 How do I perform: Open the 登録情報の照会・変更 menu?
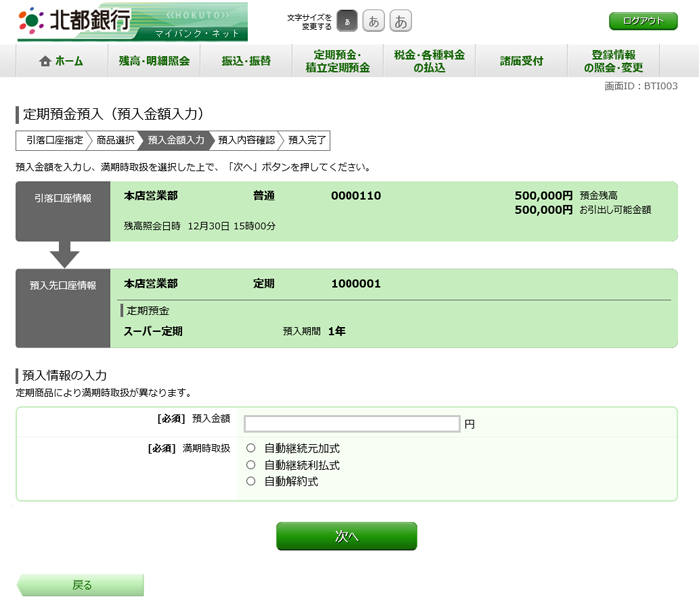(x=613, y=61)
